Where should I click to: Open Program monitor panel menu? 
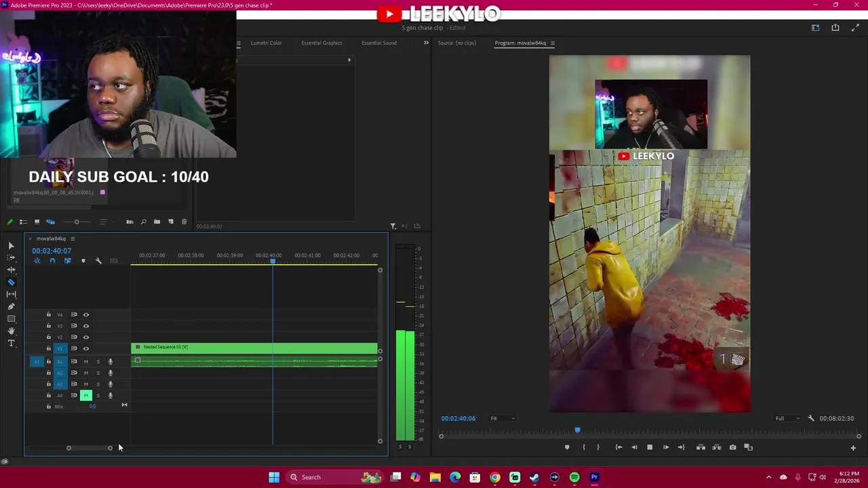[553, 43]
